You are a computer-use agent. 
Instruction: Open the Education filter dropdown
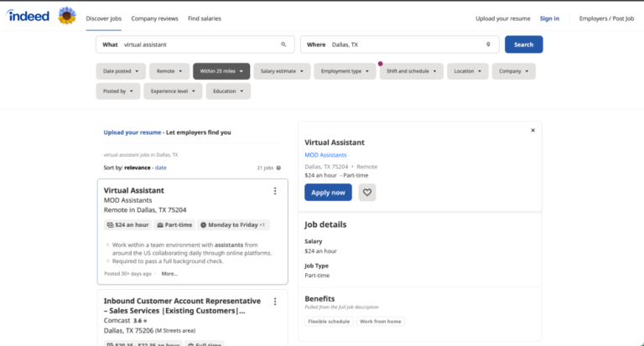228,91
